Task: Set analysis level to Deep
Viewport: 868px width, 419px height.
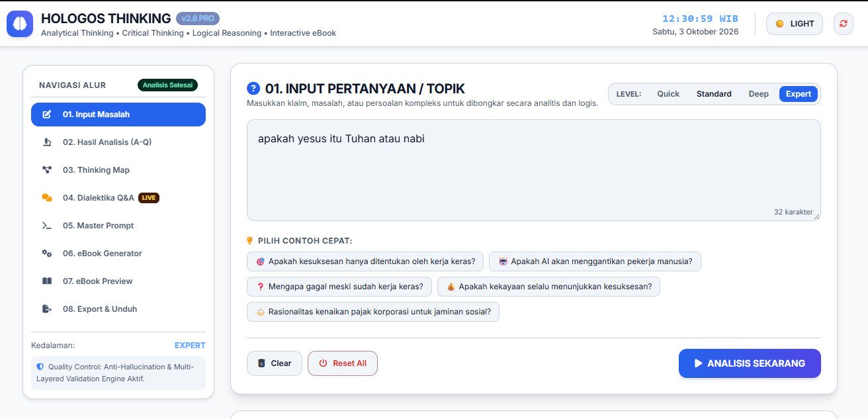Action: pyautogui.click(x=759, y=94)
